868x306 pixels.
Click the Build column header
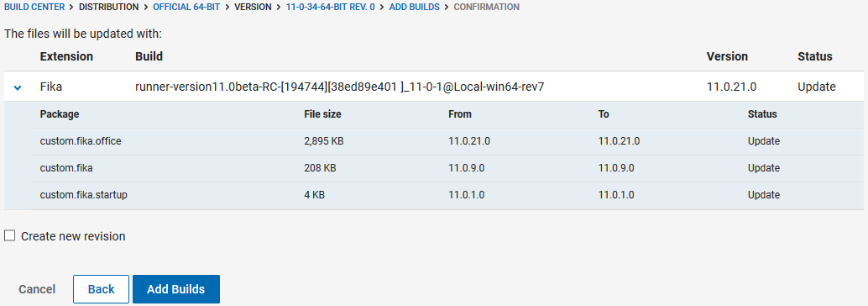149,56
